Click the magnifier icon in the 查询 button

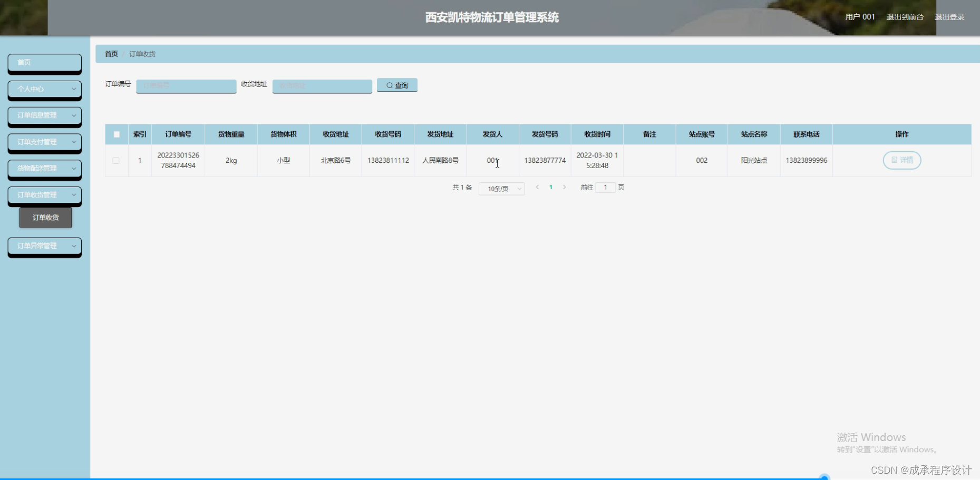coord(389,85)
